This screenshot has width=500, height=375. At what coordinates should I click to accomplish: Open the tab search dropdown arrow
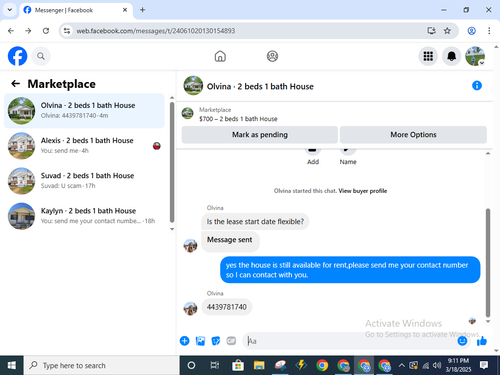tap(10, 10)
